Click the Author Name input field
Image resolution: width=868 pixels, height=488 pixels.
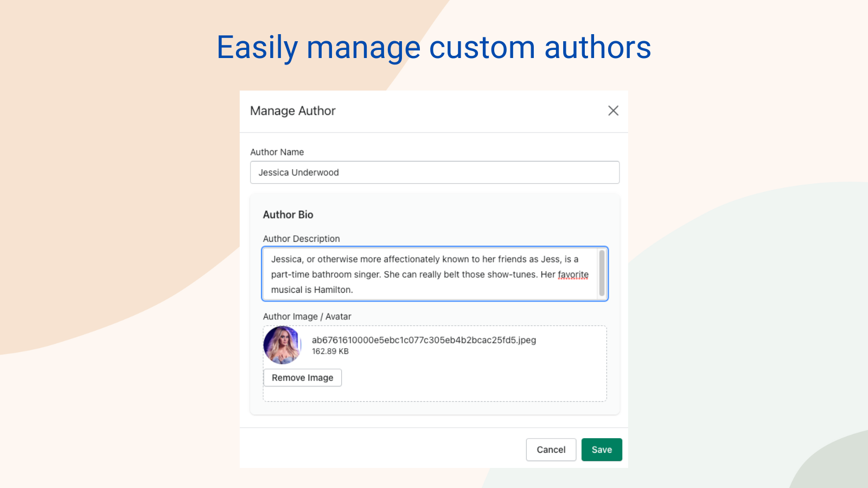tap(434, 172)
